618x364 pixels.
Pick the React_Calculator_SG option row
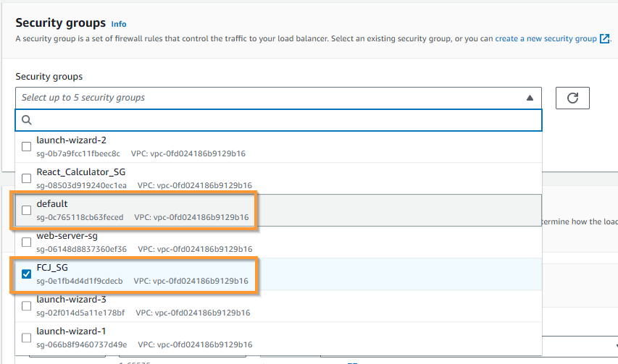[x=279, y=178]
